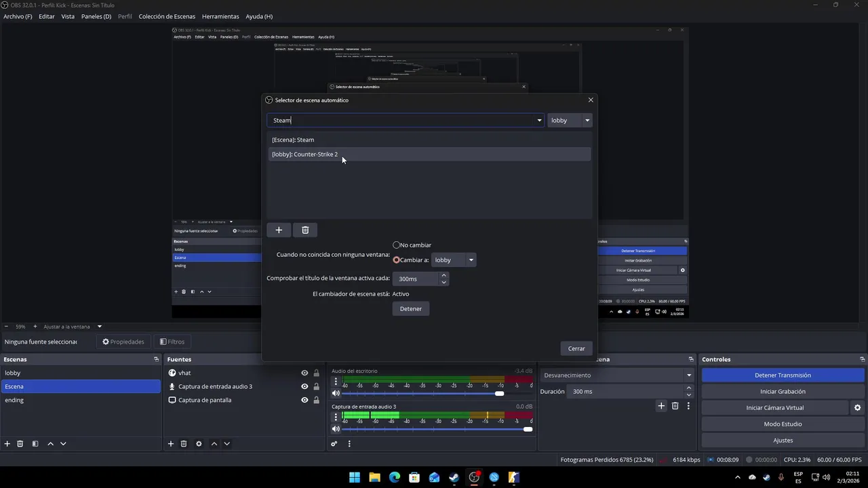Click Iniciar Grabación button

pos(783,391)
